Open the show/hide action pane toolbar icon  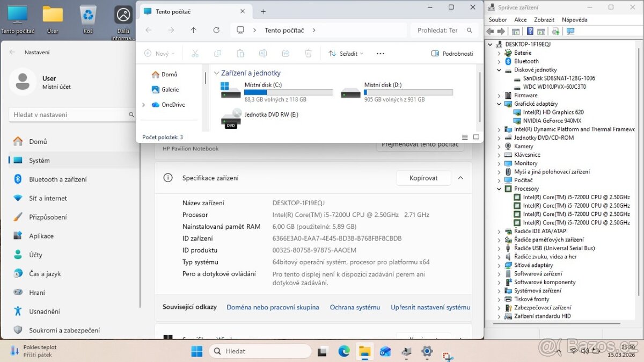click(541, 31)
